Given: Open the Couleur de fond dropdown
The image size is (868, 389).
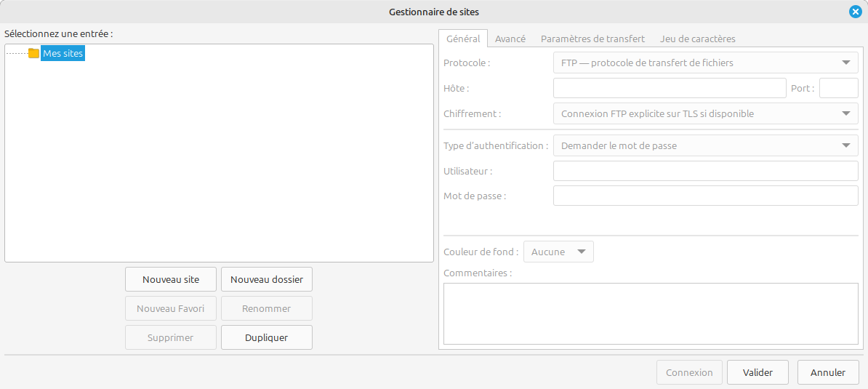Looking at the screenshot, I should [558, 252].
